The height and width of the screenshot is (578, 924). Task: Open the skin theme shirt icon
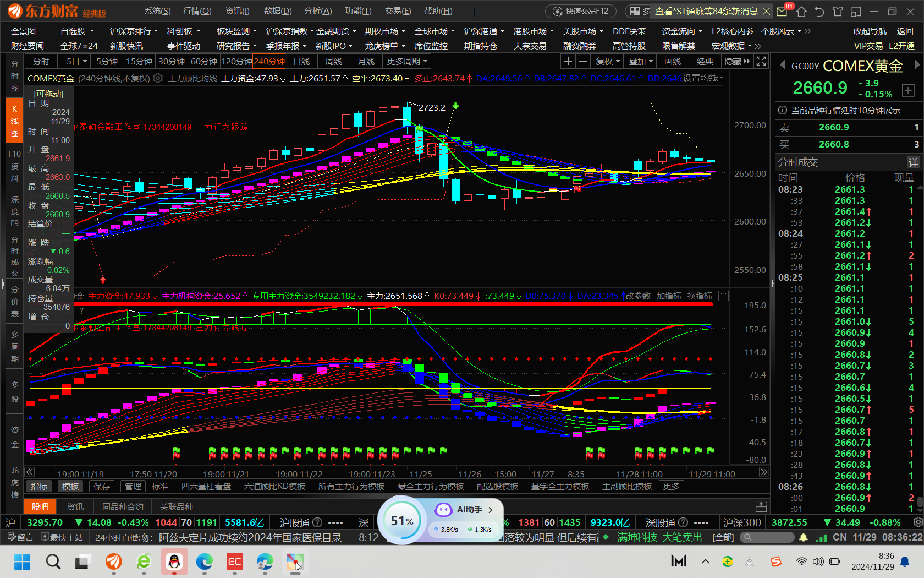coord(838,11)
